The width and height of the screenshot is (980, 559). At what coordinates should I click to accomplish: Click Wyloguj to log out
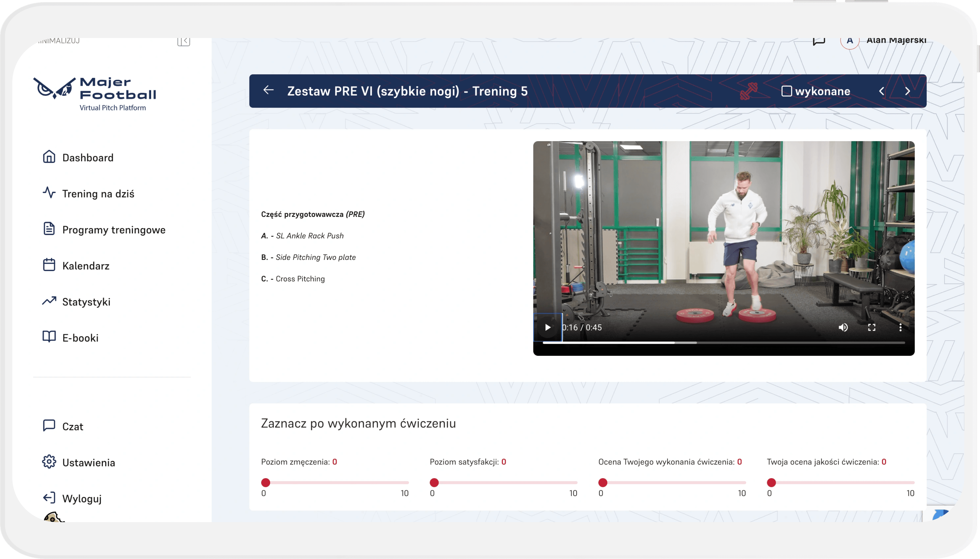[x=81, y=498]
